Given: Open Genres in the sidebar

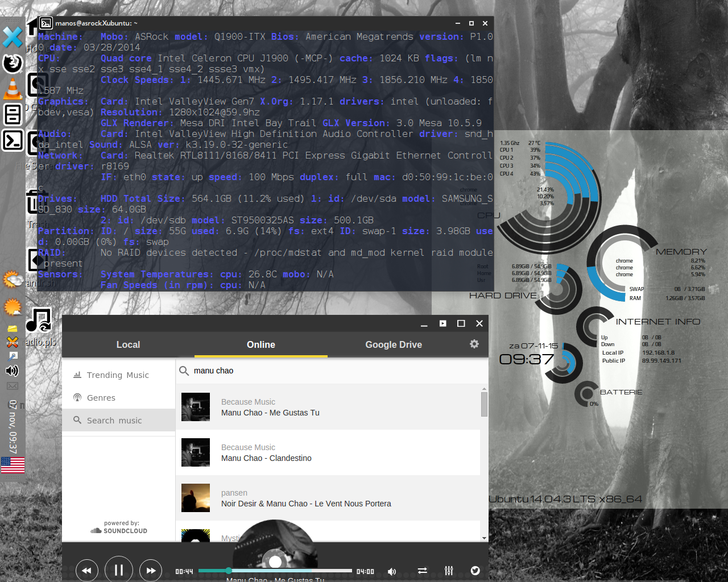Looking at the screenshot, I should coord(118,398).
